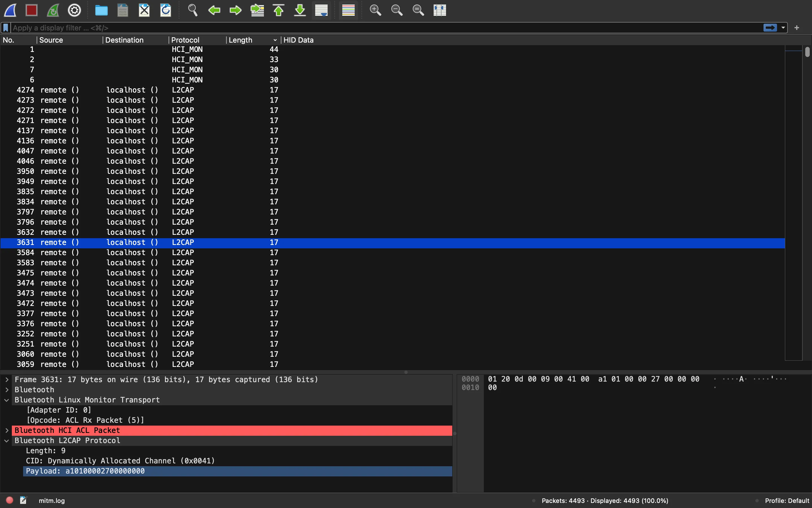Select HCI_MON packet number 1
812x508 pixels.
tap(392, 49)
